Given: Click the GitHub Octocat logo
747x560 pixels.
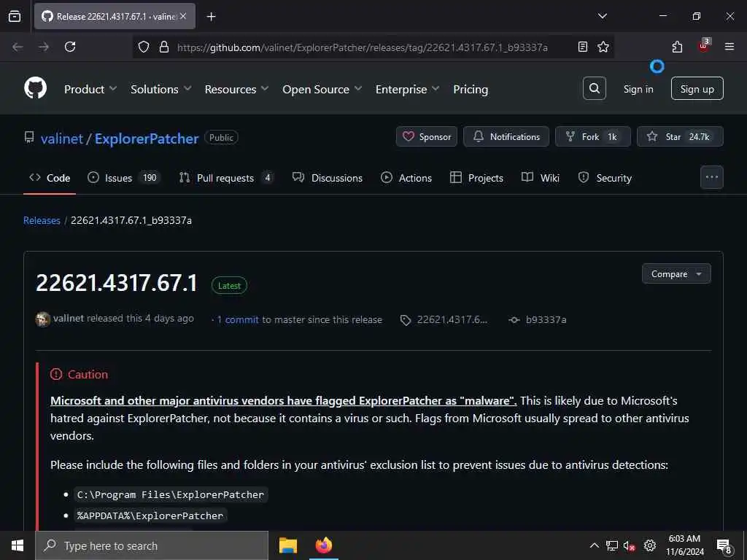Looking at the screenshot, I should [35, 88].
